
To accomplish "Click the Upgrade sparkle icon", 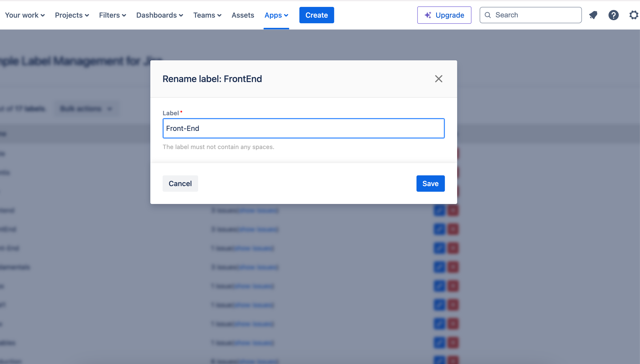I will pyautogui.click(x=428, y=15).
